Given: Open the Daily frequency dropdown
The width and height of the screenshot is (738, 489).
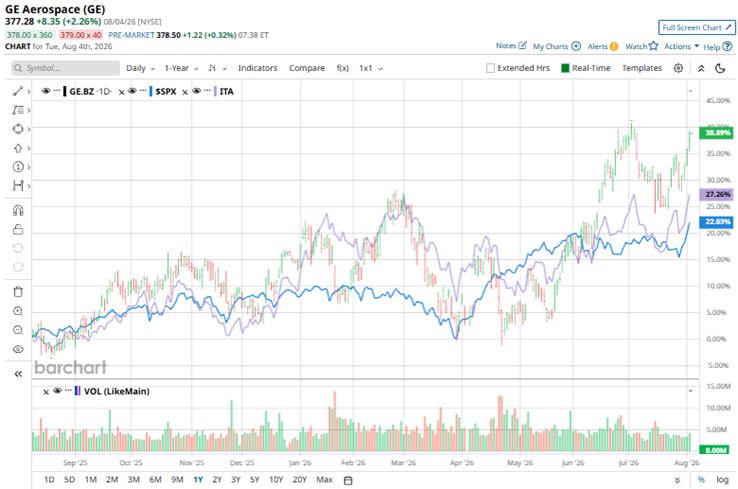Looking at the screenshot, I should click(140, 68).
